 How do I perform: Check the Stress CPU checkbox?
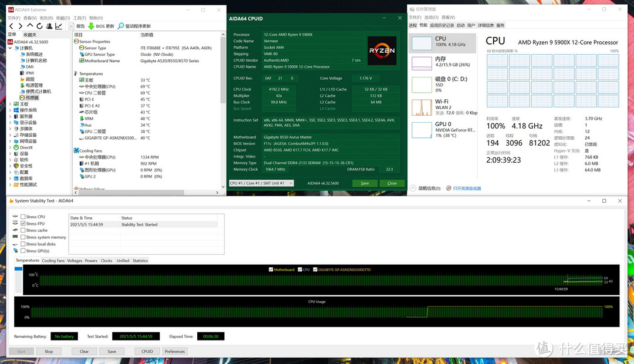(23, 217)
